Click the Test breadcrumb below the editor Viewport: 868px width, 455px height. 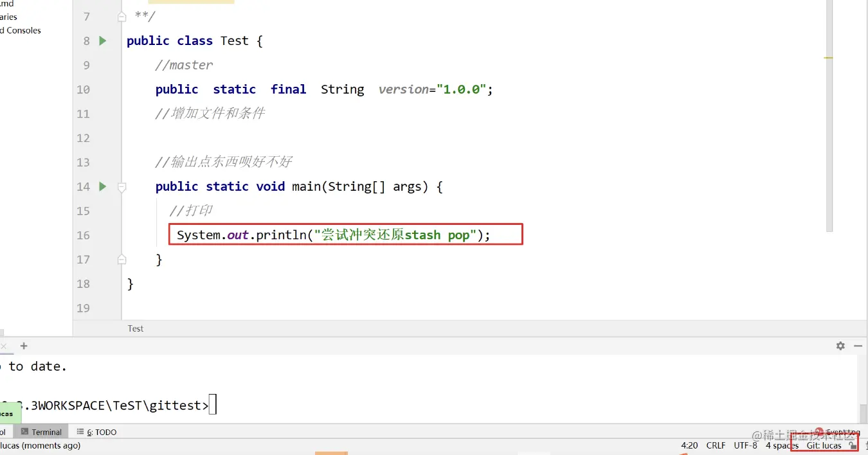(136, 328)
